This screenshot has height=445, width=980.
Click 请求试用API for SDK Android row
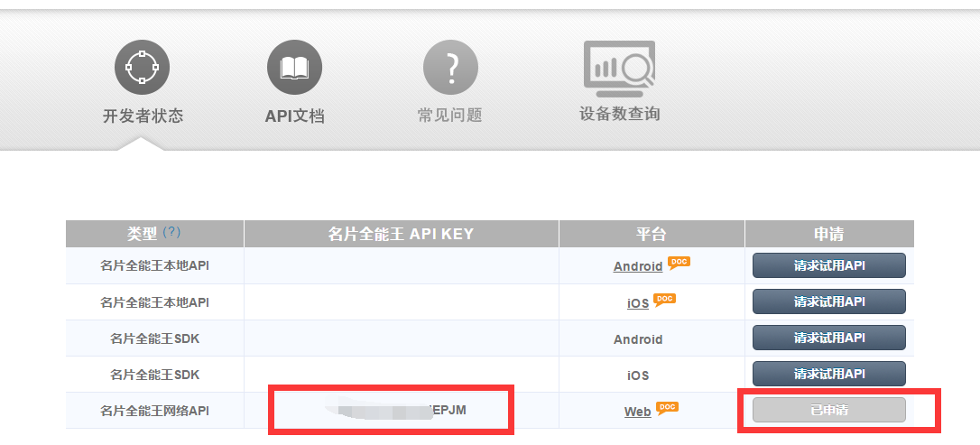tap(828, 338)
